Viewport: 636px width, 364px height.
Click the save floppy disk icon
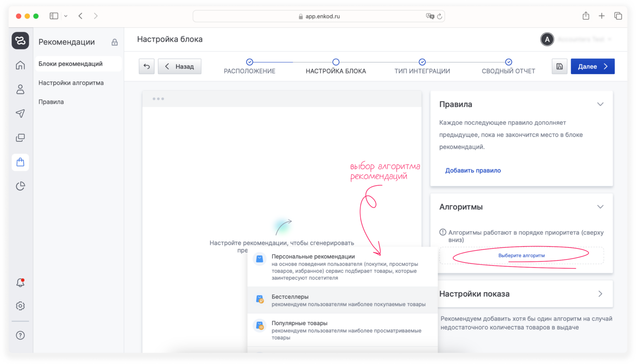[559, 66]
